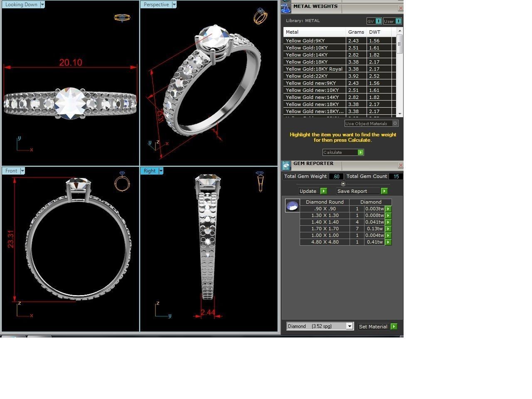
Task: Click green arrow for 1.00 X 1.00 row
Action: point(388,235)
